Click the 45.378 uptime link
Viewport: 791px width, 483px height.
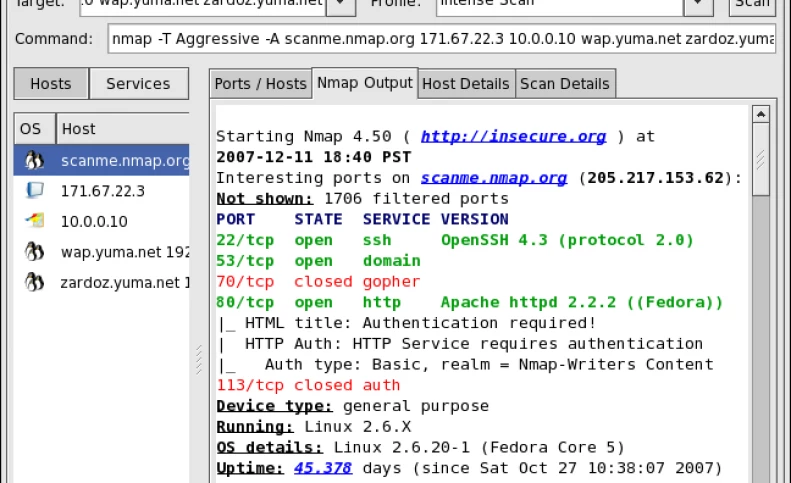coord(323,468)
